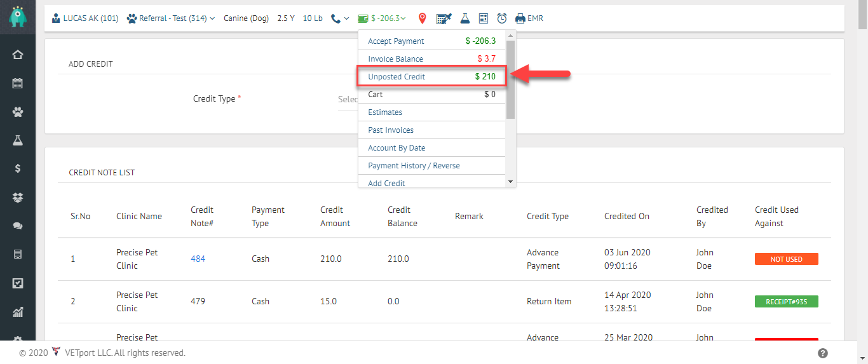Viewport: 868px width, 364px height.
Task: Open Payment History / Reverse entry
Action: tap(432, 165)
